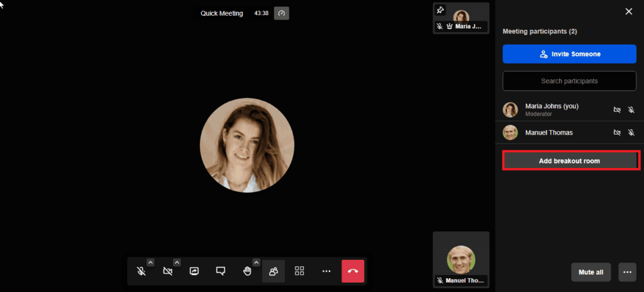Open more moderator options beside Mute all
Image resolution: width=644 pixels, height=292 pixels.
[627, 272]
